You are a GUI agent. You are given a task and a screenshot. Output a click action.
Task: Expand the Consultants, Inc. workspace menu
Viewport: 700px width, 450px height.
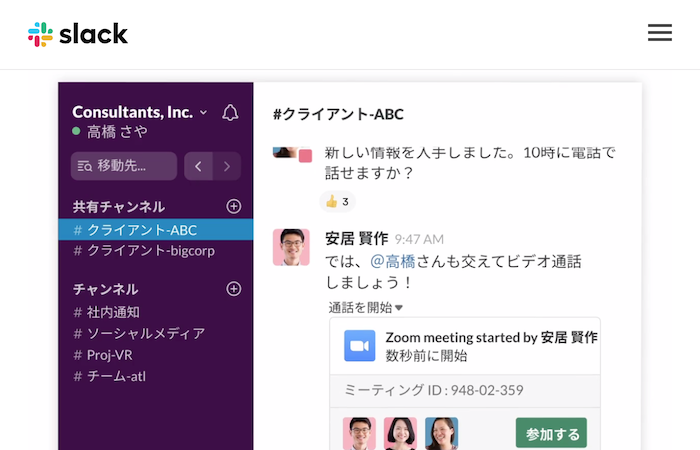pyautogui.click(x=140, y=112)
